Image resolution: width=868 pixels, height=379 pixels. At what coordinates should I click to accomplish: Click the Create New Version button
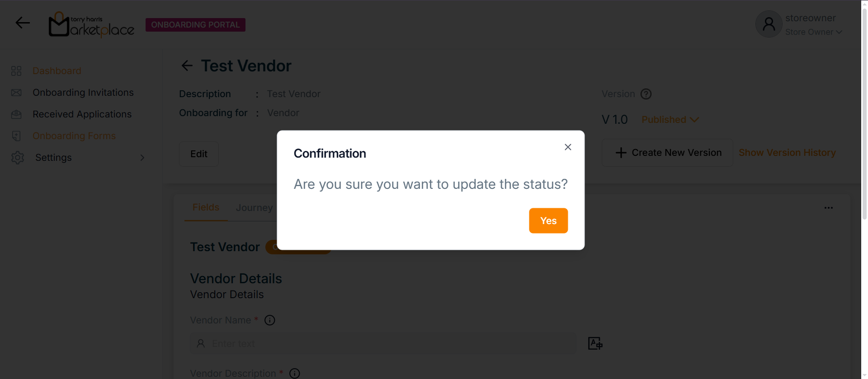(x=667, y=153)
